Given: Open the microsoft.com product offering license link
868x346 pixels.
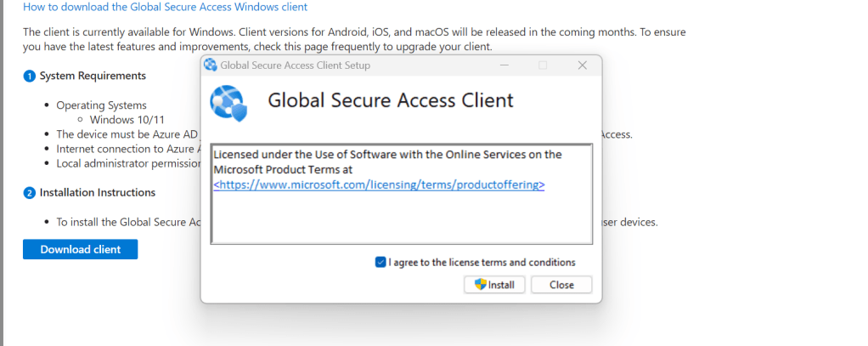Looking at the screenshot, I should point(379,184).
